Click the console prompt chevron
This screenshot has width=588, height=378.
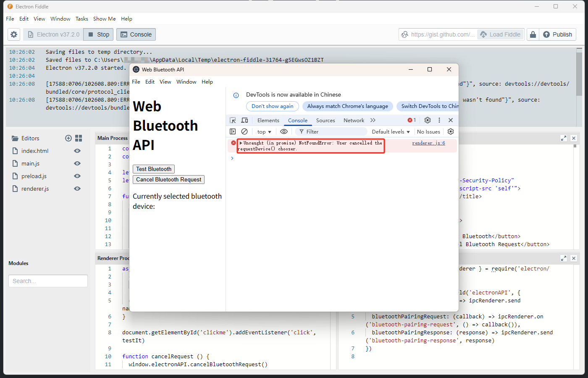tap(232, 158)
